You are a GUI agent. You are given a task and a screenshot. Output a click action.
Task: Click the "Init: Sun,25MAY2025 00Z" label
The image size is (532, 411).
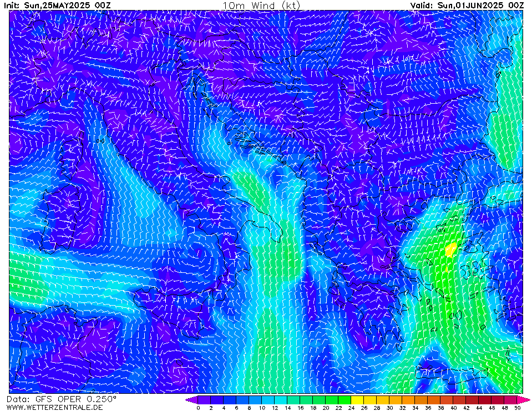click(x=57, y=6)
